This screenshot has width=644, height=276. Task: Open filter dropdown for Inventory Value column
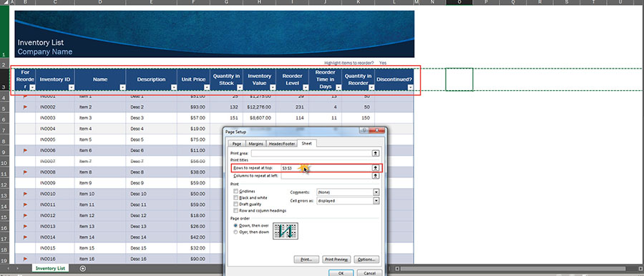coord(273,87)
